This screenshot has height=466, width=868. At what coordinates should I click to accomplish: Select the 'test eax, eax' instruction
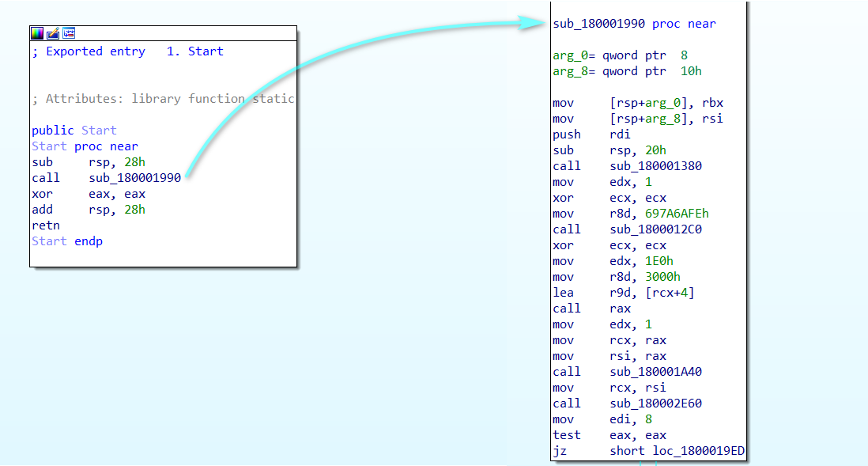coord(609,435)
